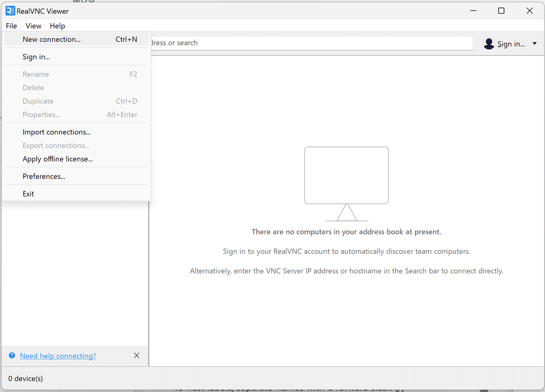
Task: Dismiss the Need help connecting banner
Action: pyautogui.click(x=137, y=356)
